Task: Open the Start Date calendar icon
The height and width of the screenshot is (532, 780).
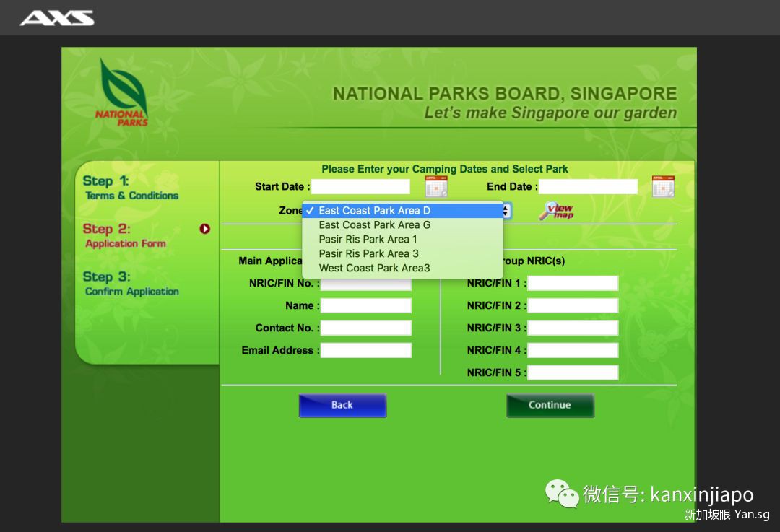Action: (x=435, y=187)
